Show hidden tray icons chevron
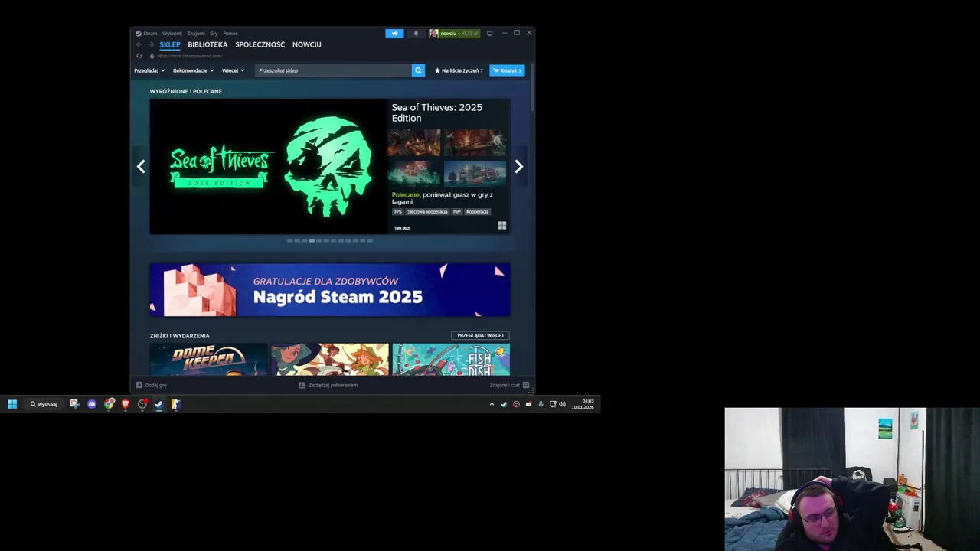 pos(492,404)
